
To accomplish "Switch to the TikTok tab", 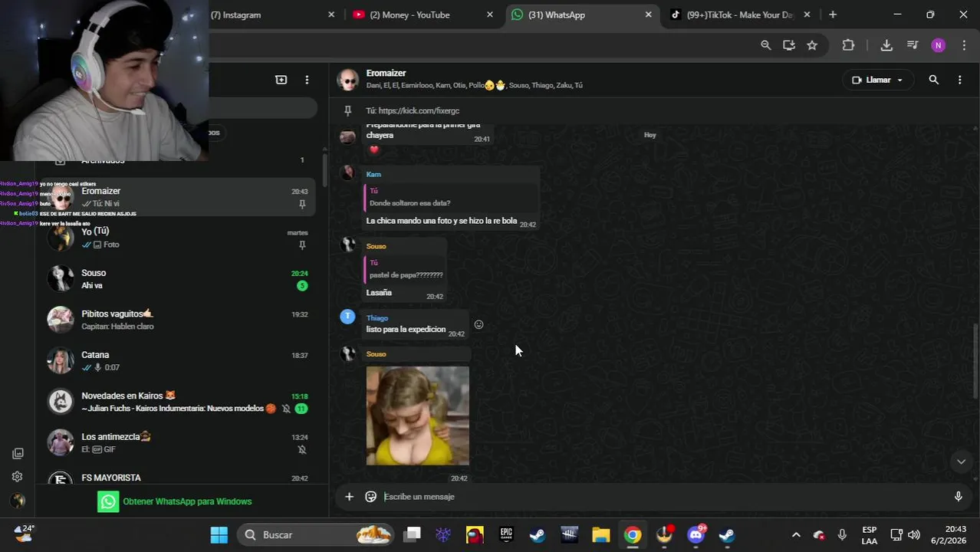I will click(740, 15).
